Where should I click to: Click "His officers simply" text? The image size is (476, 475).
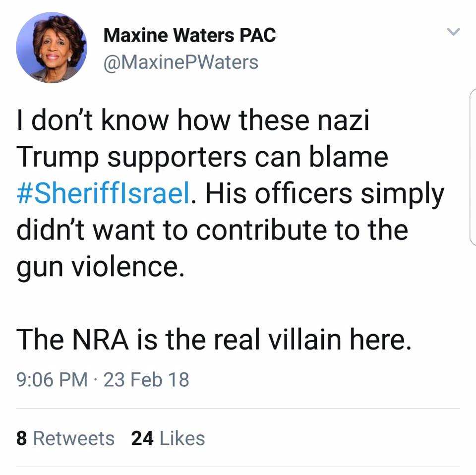(x=325, y=194)
